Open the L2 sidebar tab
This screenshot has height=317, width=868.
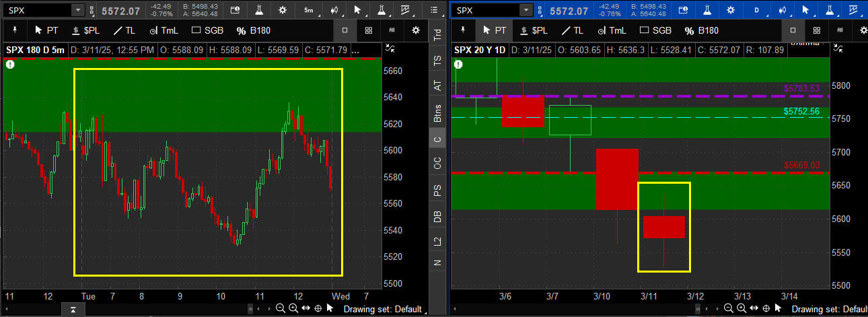click(437, 241)
